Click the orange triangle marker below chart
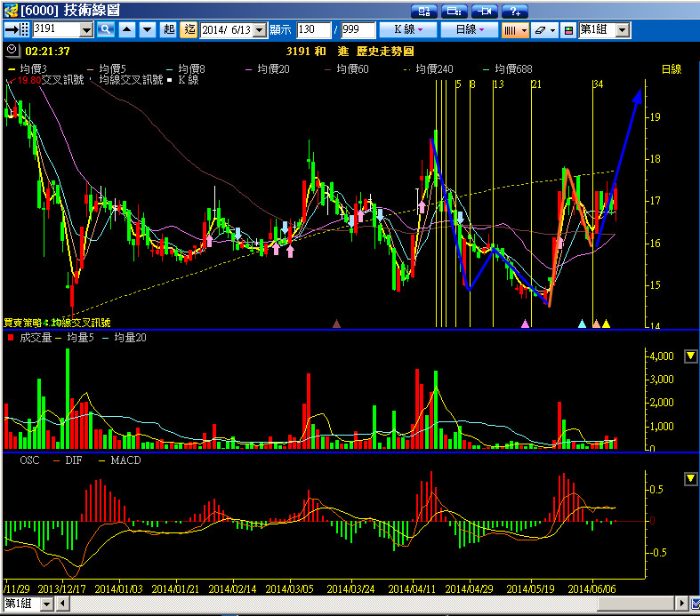The width and height of the screenshot is (700, 616). [x=596, y=324]
